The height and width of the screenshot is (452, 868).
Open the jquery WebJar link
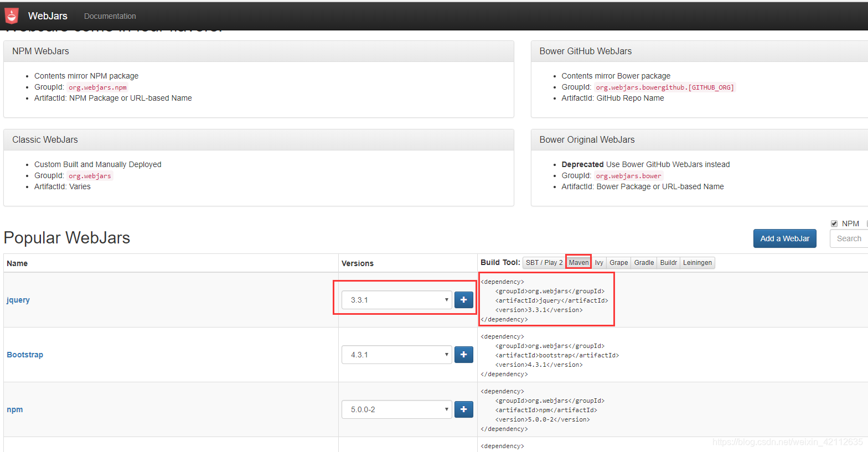point(18,300)
